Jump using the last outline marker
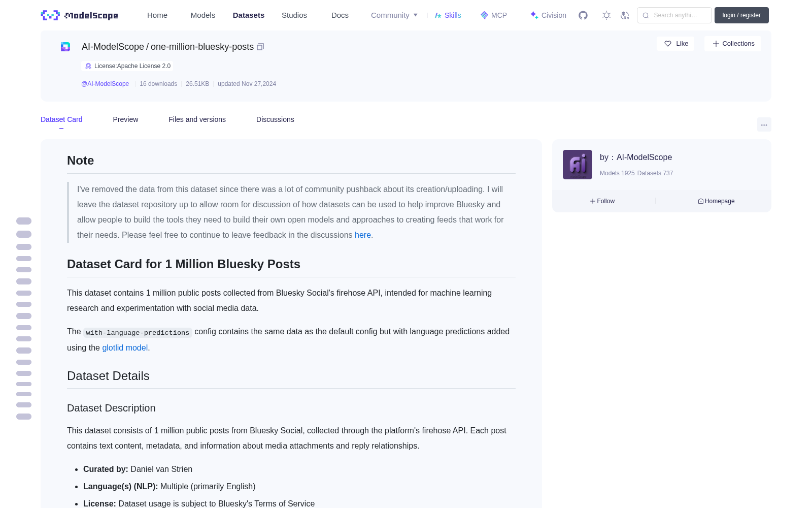 coord(24,417)
